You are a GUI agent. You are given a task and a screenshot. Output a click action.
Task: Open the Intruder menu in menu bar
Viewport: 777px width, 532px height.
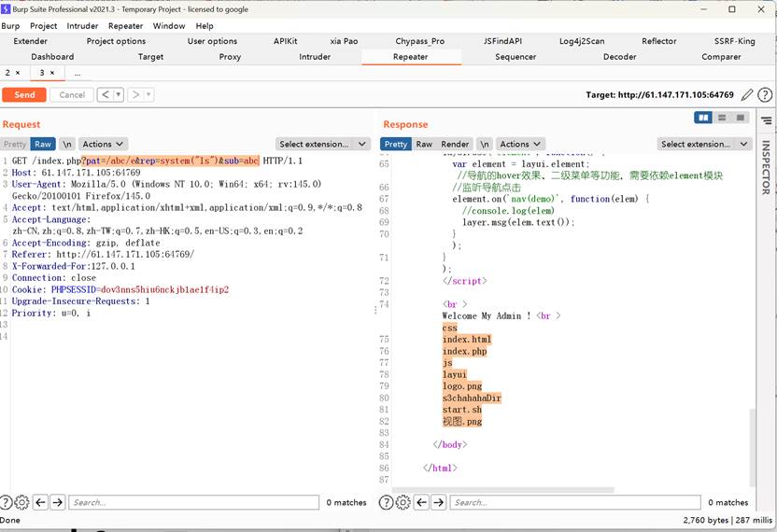click(x=82, y=26)
